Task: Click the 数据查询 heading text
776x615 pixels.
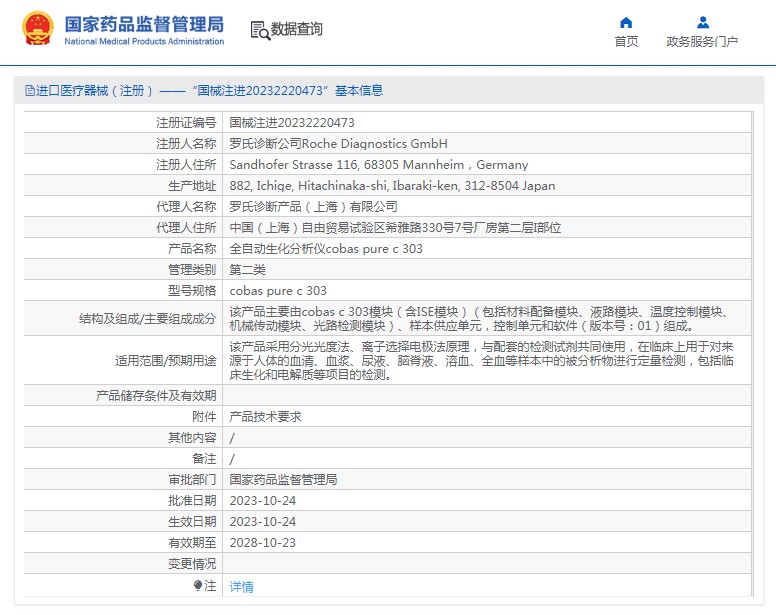Action: pyautogui.click(x=296, y=29)
